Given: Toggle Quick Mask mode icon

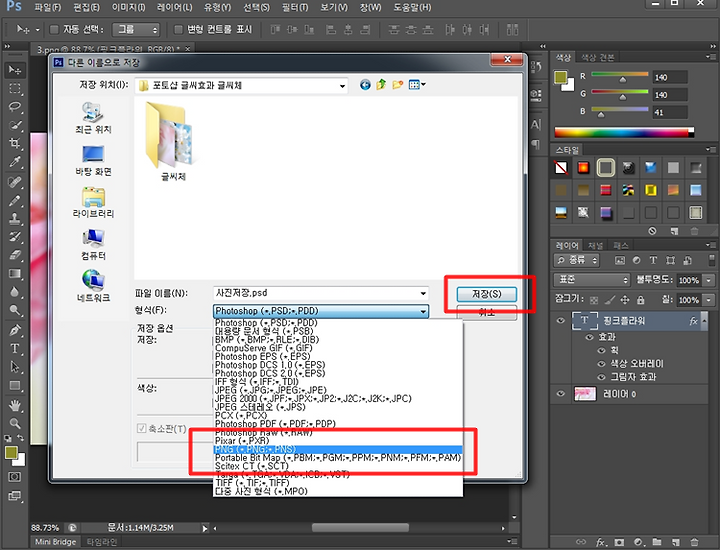Looking at the screenshot, I should click(15, 477).
